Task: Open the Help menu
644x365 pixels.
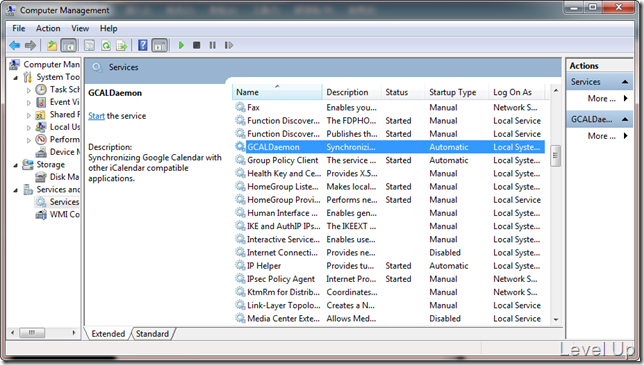Action: point(108,28)
